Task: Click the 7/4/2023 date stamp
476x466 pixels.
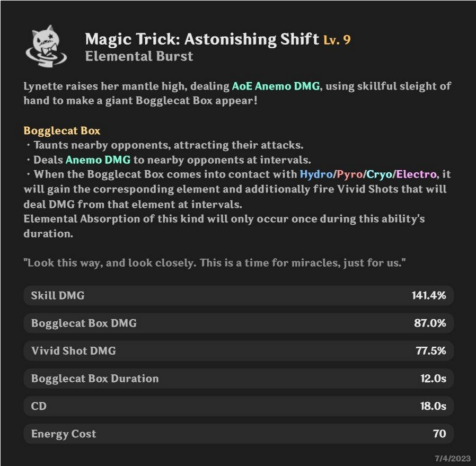Action: tap(452, 459)
